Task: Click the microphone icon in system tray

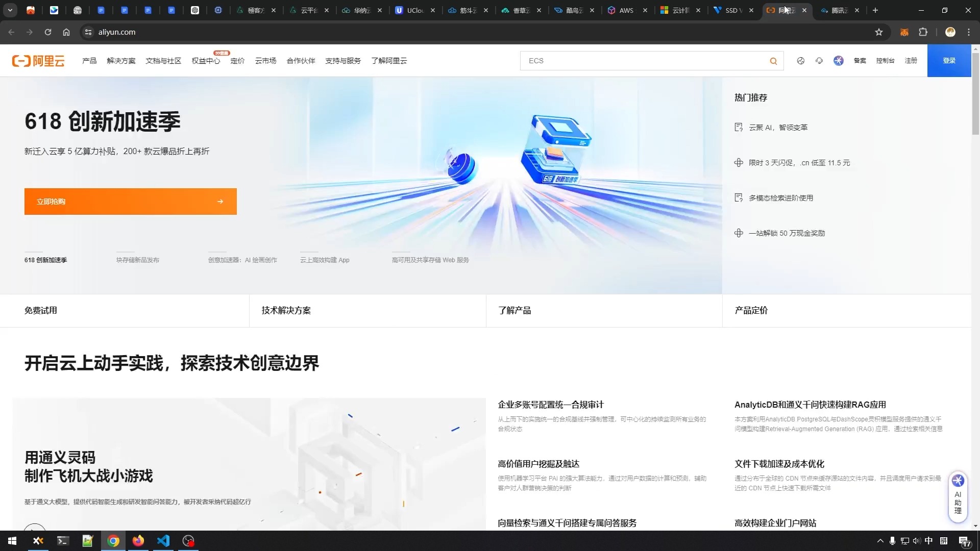Action: coord(892,541)
